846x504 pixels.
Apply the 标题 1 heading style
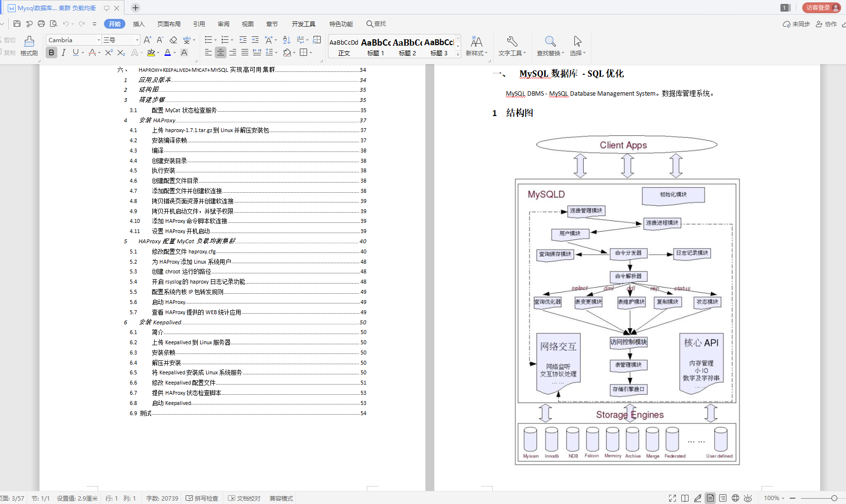pos(376,47)
